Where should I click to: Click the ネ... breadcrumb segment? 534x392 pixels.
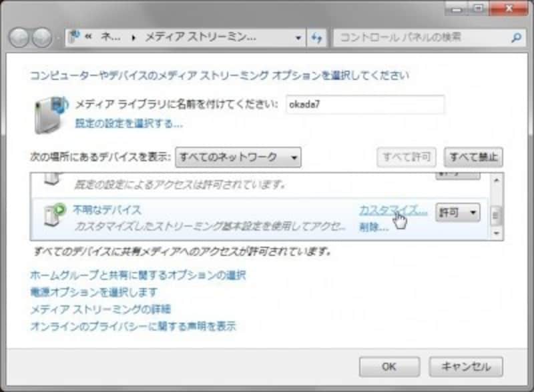click(x=111, y=37)
